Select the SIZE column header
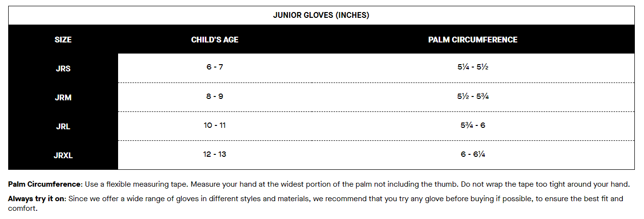The width and height of the screenshot is (644, 219). [x=63, y=40]
